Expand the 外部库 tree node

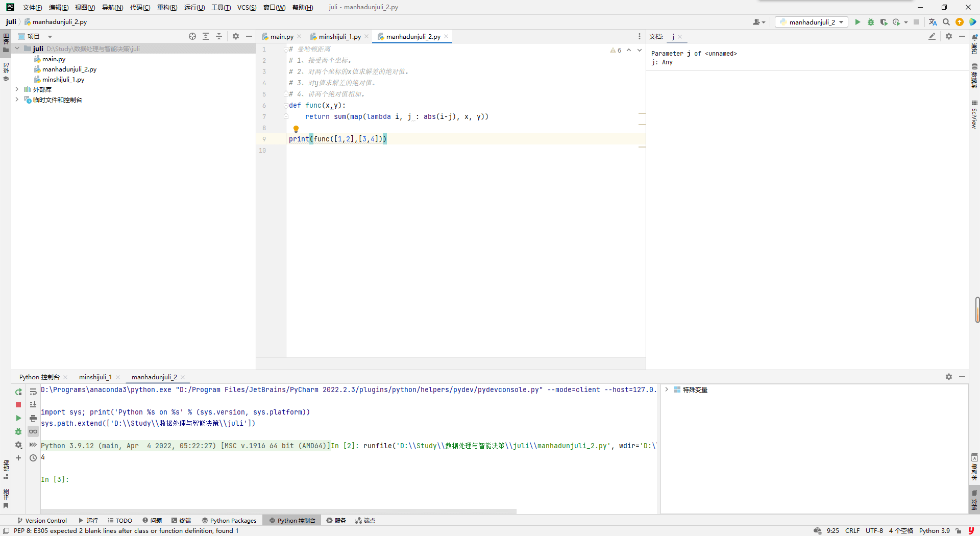coord(17,89)
